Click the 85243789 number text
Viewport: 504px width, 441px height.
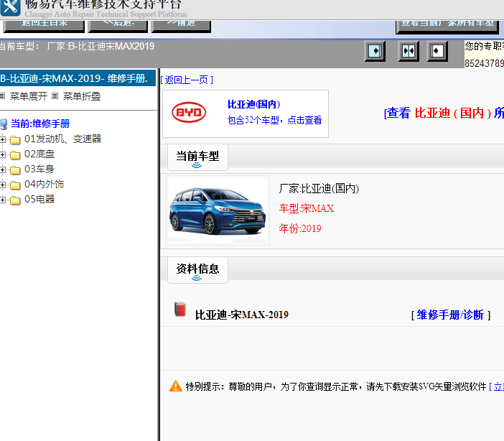[484, 63]
